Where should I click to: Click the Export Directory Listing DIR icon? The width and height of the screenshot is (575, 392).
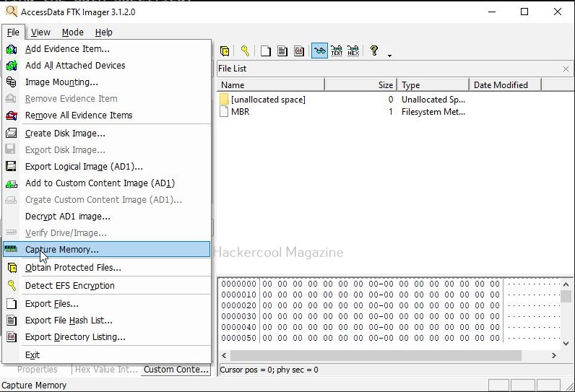[298, 51]
